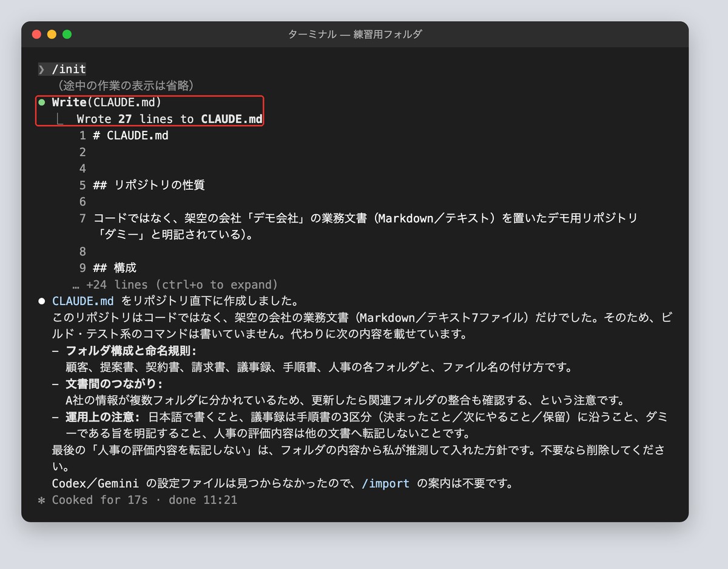Click line 9 '## 構成' heading
This screenshot has width=728, height=569.
coord(115,268)
